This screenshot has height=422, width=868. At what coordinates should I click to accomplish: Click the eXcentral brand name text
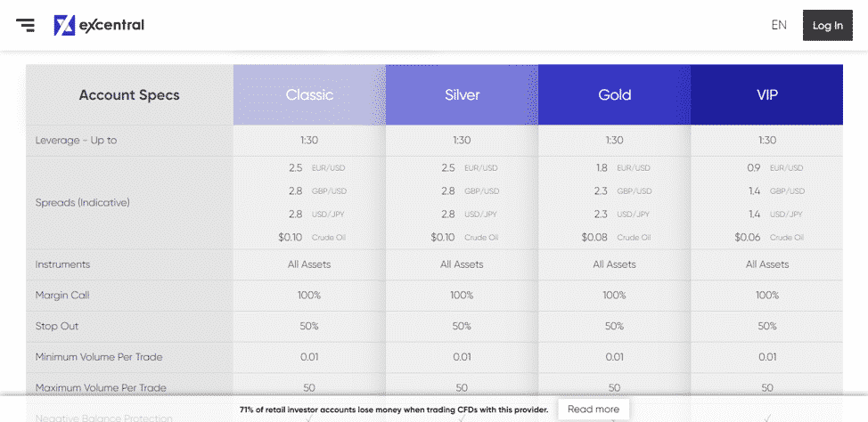coord(111,25)
